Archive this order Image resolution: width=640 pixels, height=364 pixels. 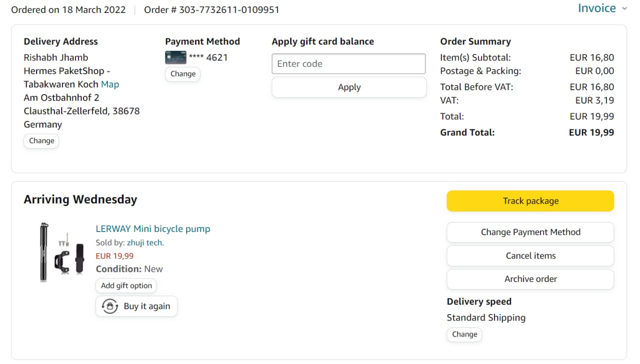click(x=530, y=279)
